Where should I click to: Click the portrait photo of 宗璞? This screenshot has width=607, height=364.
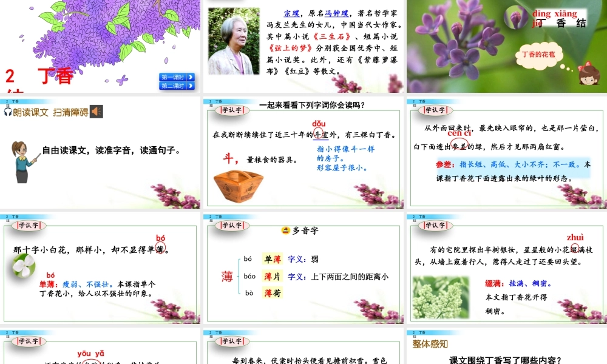click(x=234, y=42)
